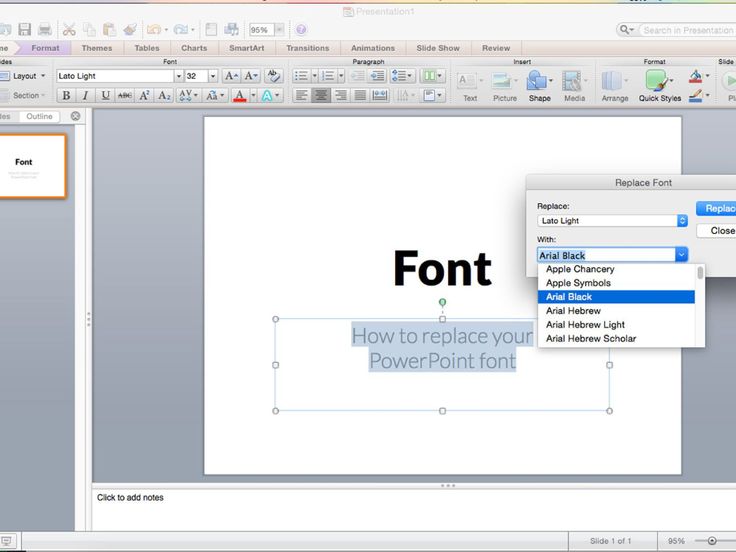This screenshot has width=736, height=552.
Task: Choose Arial Hebrew Light from the font list
Action: pyautogui.click(x=585, y=325)
